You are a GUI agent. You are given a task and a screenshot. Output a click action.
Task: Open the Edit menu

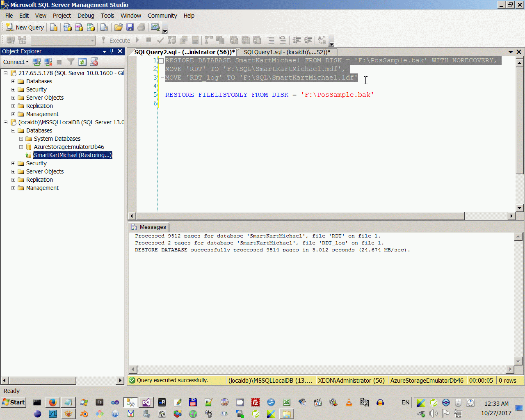(x=24, y=16)
